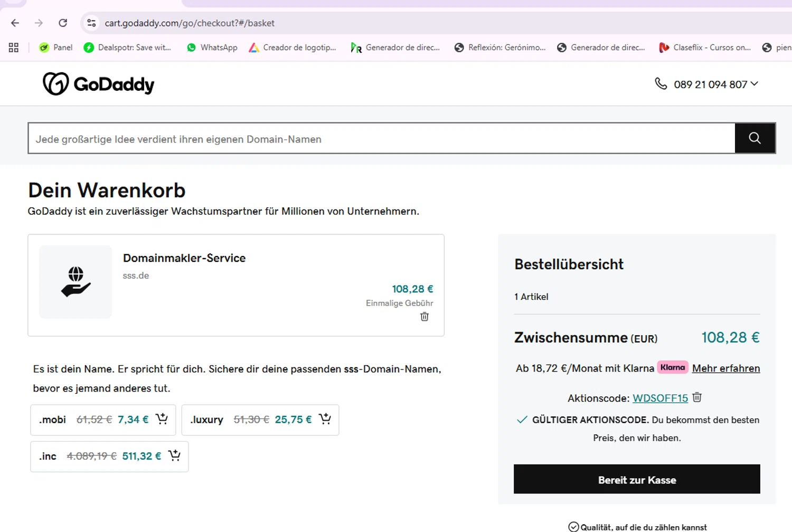Open the WhatsApp bookmark
792x532 pixels.
click(x=212, y=47)
